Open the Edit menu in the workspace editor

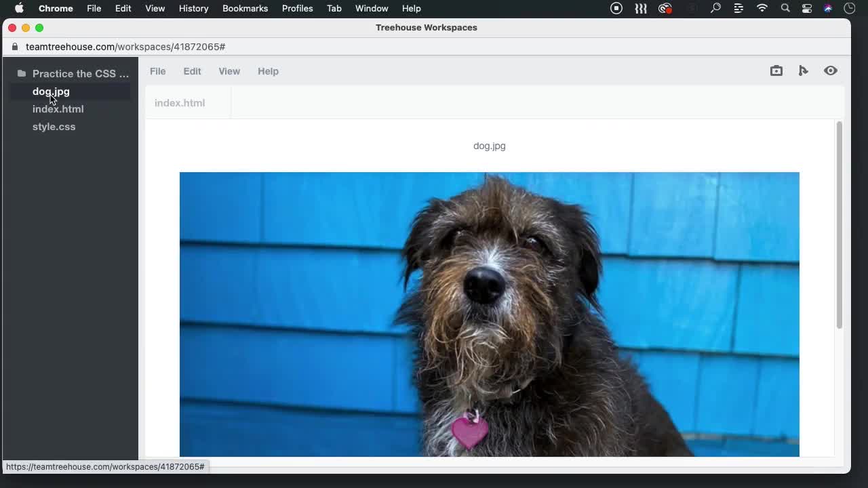click(192, 71)
